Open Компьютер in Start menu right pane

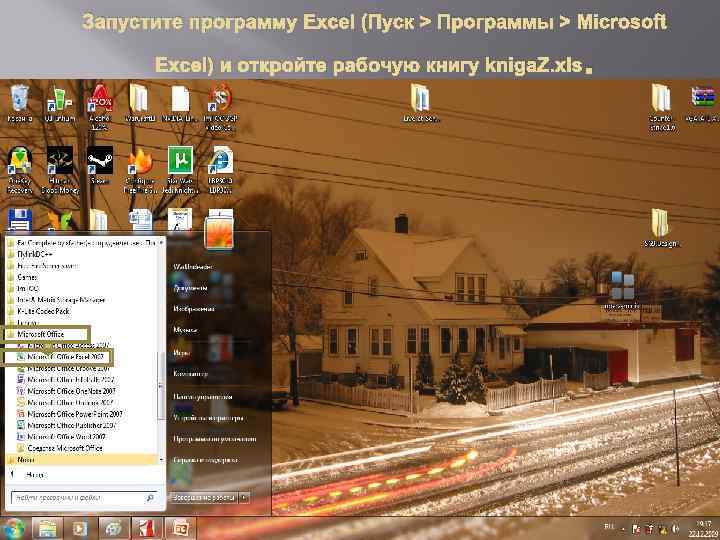(190, 374)
